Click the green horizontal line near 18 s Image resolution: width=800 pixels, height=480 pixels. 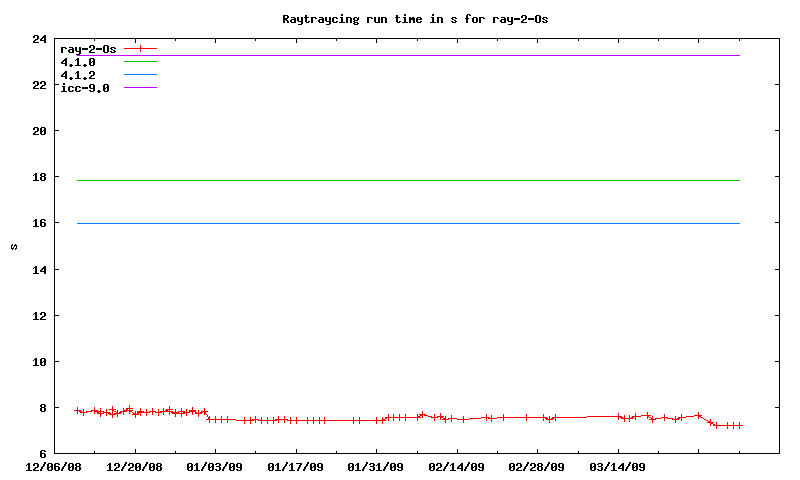(x=400, y=180)
